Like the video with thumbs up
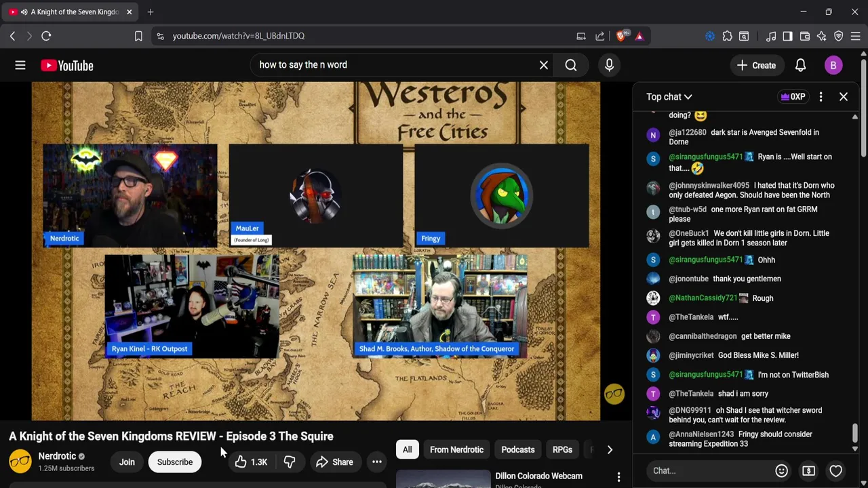 click(x=251, y=462)
